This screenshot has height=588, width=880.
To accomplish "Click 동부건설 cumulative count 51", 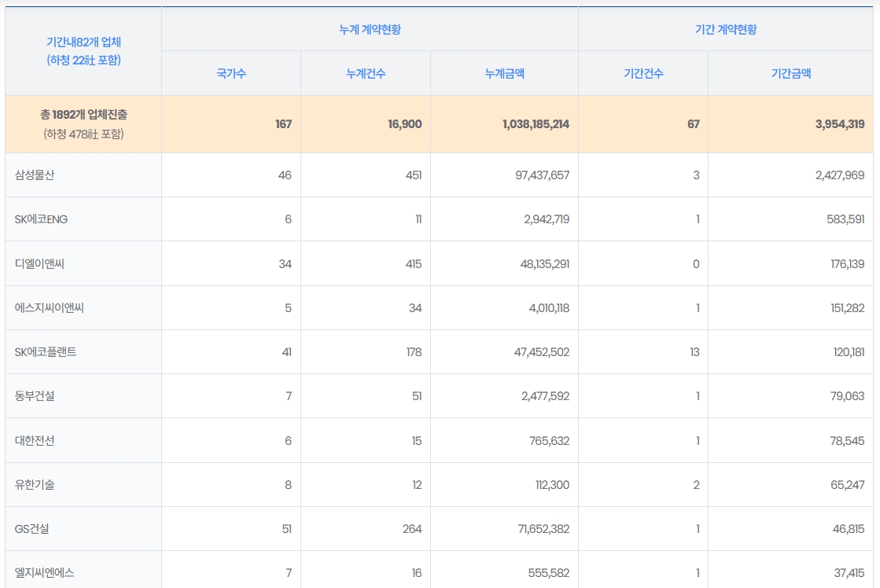I will 417,396.
